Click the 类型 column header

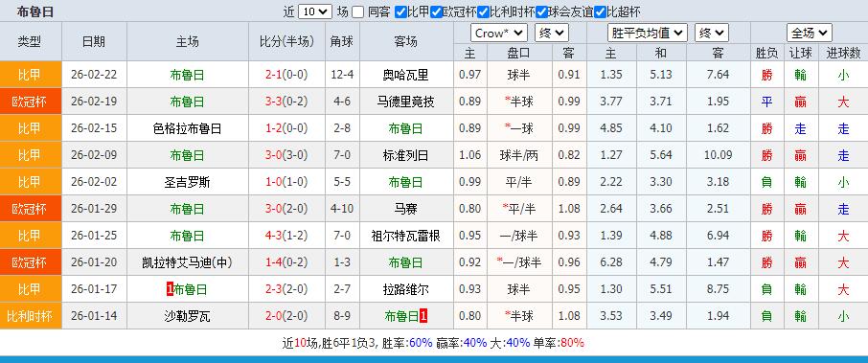[31, 41]
